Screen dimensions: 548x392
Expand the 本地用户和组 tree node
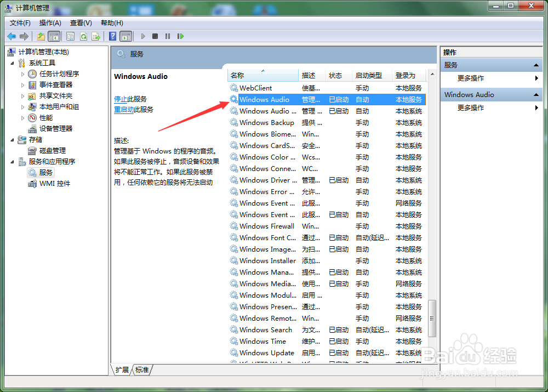(x=22, y=107)
